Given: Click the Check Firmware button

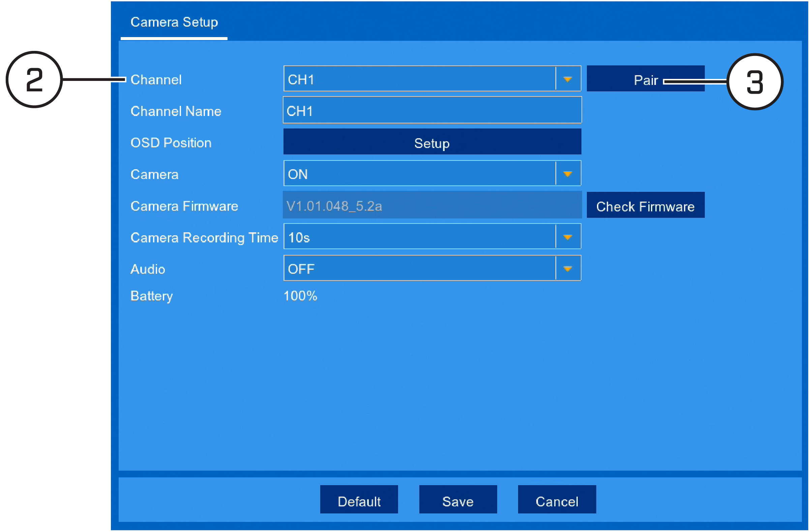Looking at the screenshot, I should tap(646, 205).
